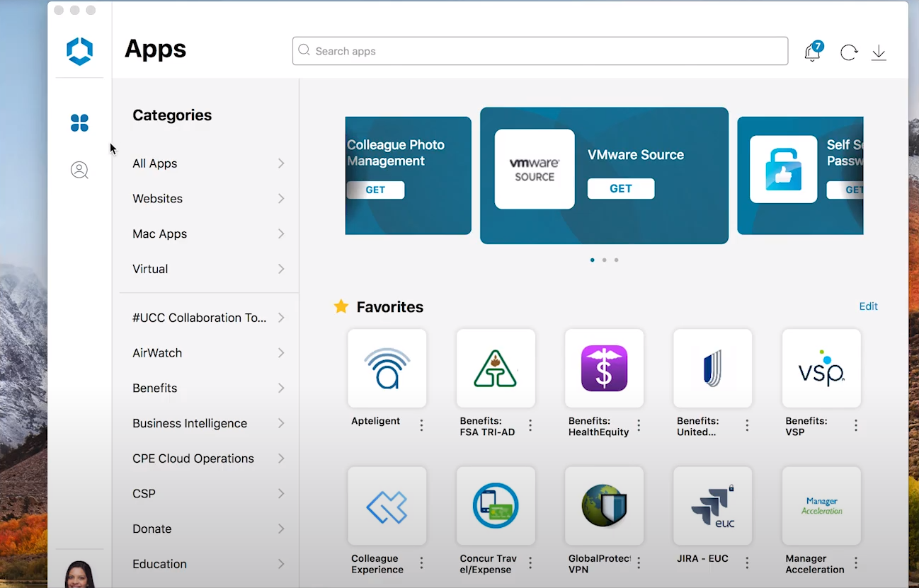Select the Benefits: VSP app icon
Image resolution: width=919 pixels, height=588 pixels.
[x=821, y=368]
